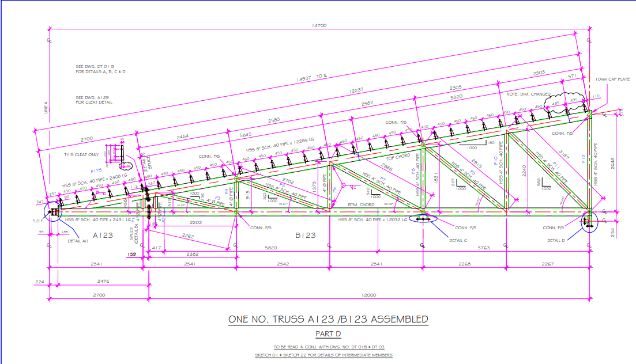Select the 'HSS 8" SCH. 40 PIPE x 2408 LG' label
Viewport: 636px width, 364px height.
95,180
